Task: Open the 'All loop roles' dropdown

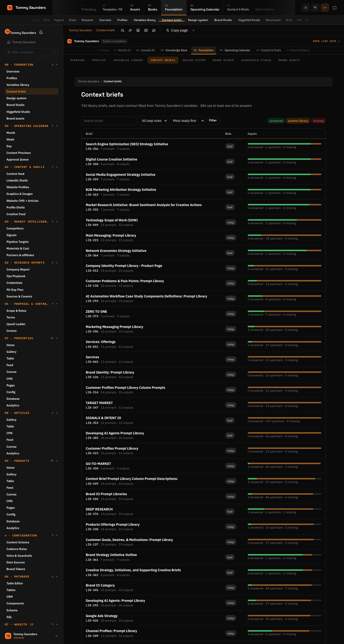Action: point(152,121)
